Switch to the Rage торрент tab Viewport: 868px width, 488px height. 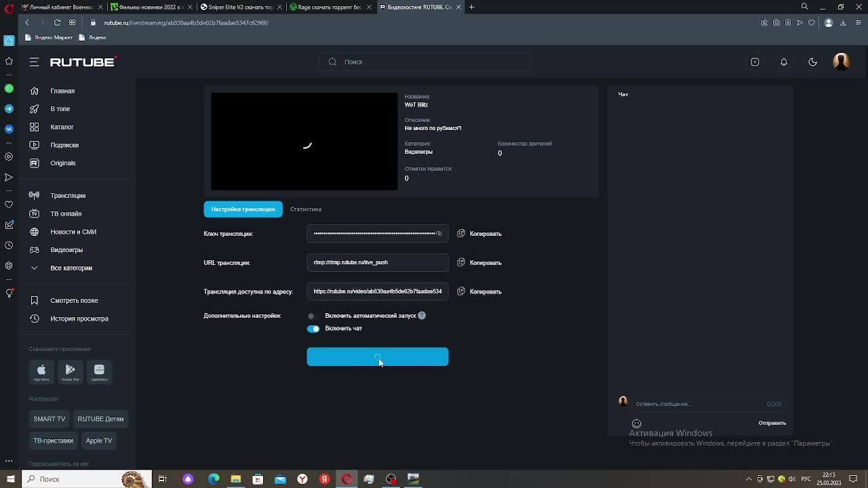coord(330,7)
